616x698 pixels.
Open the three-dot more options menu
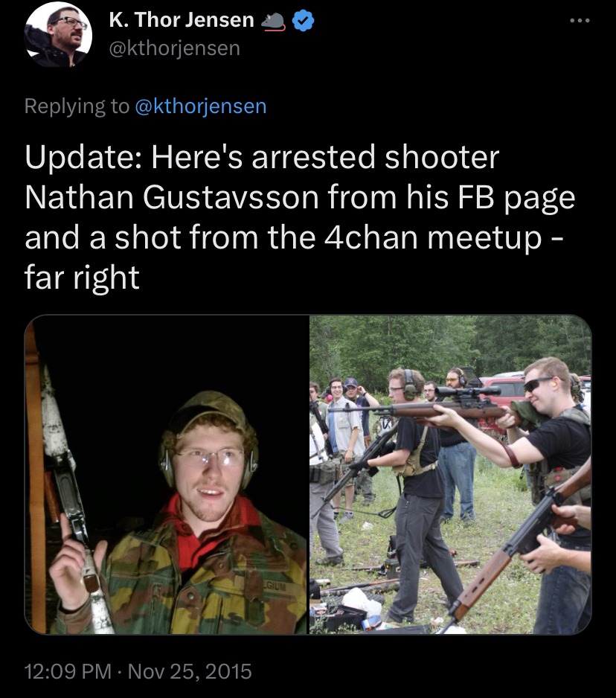tap(580, 21)
